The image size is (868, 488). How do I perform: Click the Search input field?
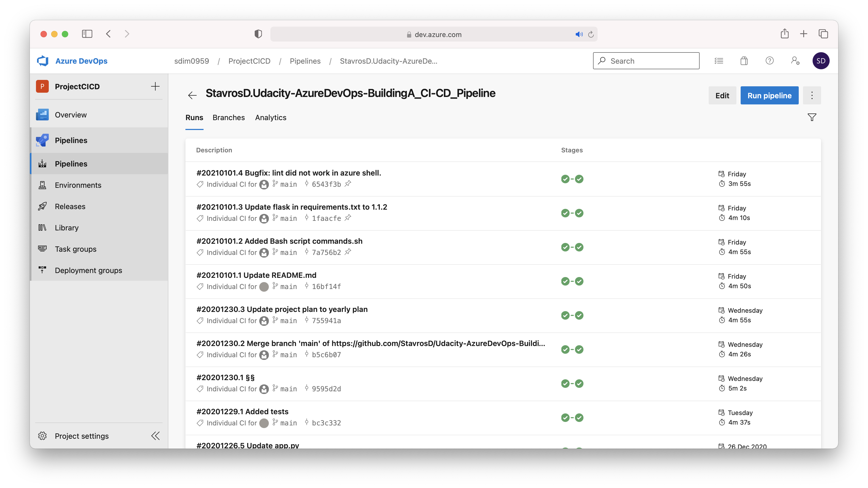click(650, 61)
